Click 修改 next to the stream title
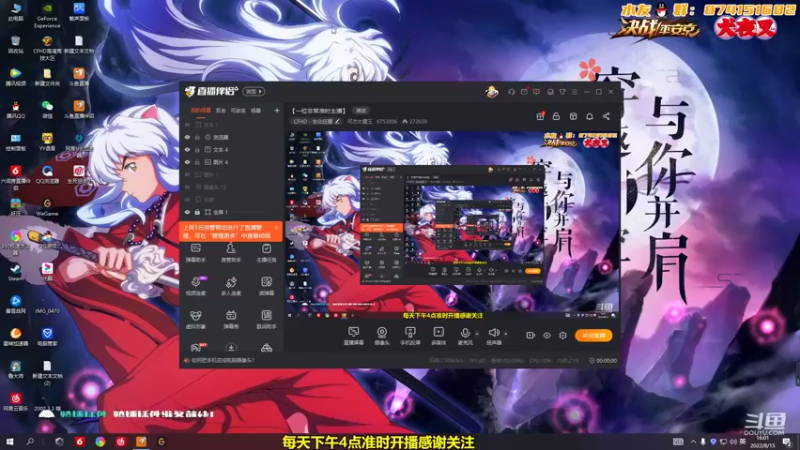 361,110
